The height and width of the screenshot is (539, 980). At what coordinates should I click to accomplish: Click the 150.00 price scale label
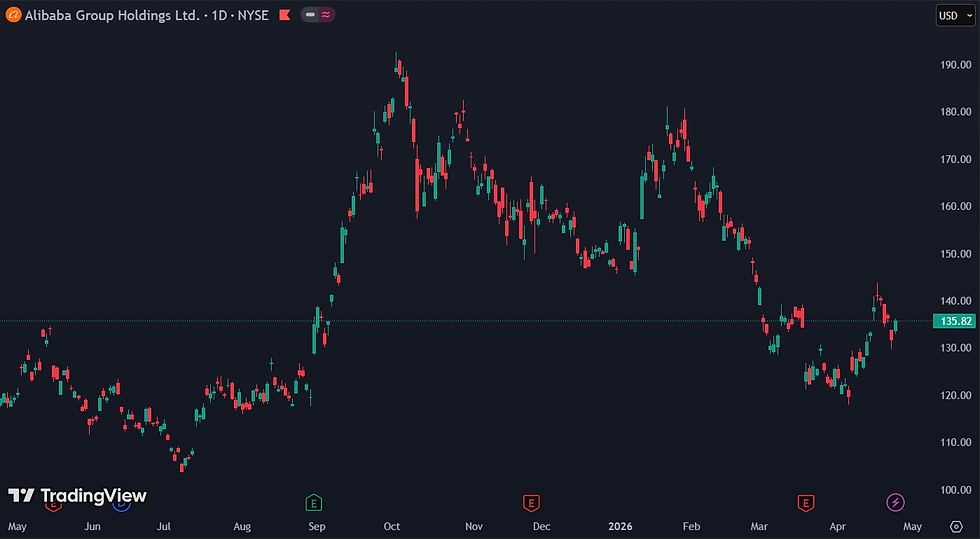(x=956, y=254)
